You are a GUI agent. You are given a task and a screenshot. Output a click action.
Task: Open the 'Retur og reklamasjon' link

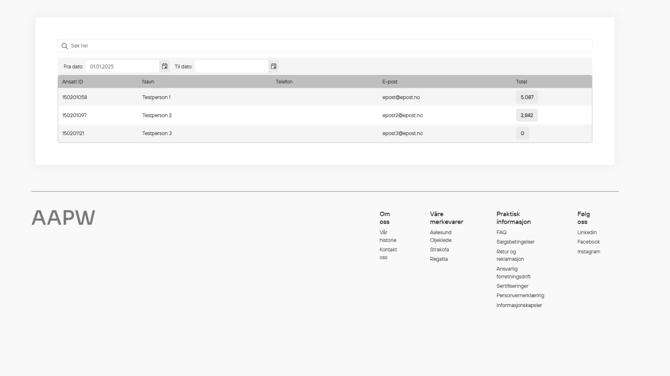pos(510,255)
